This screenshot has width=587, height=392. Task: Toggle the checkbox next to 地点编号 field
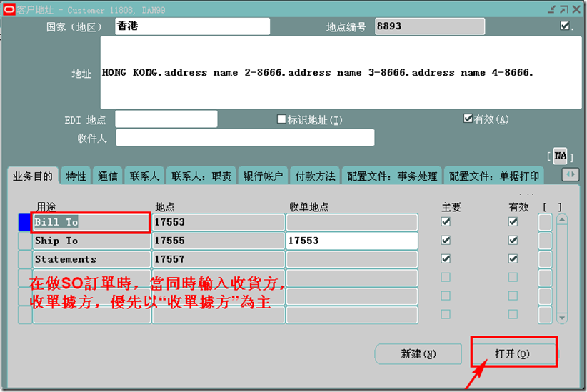click(x=565, y=26)
